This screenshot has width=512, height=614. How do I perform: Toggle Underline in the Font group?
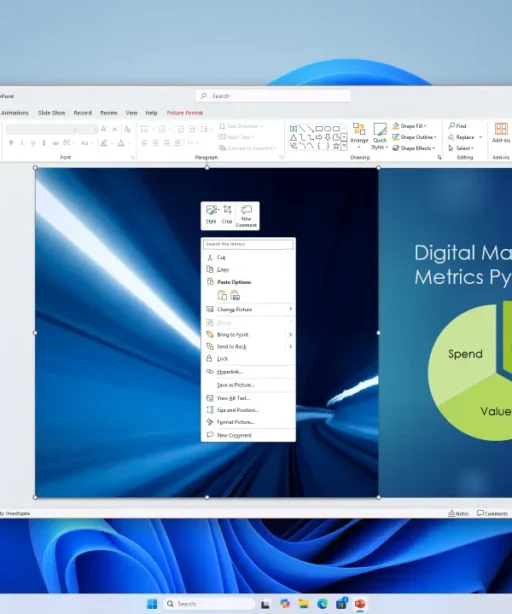pyautogui.click(x=33, y=143)
